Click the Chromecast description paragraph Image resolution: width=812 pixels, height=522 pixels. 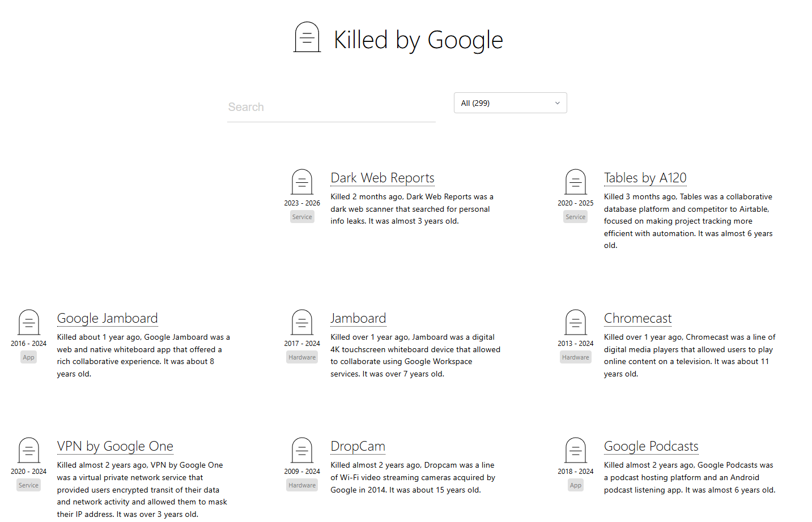click(x=690, y=356)
